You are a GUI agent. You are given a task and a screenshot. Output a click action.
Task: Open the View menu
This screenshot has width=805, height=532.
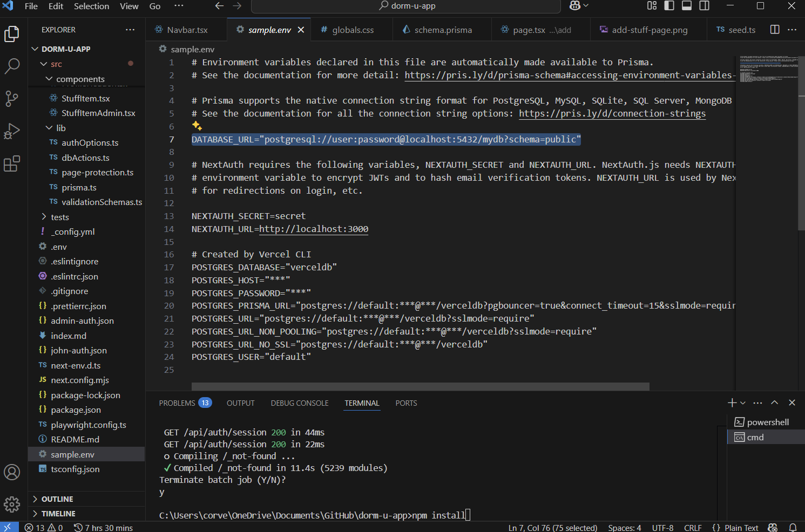pos(129,6)
